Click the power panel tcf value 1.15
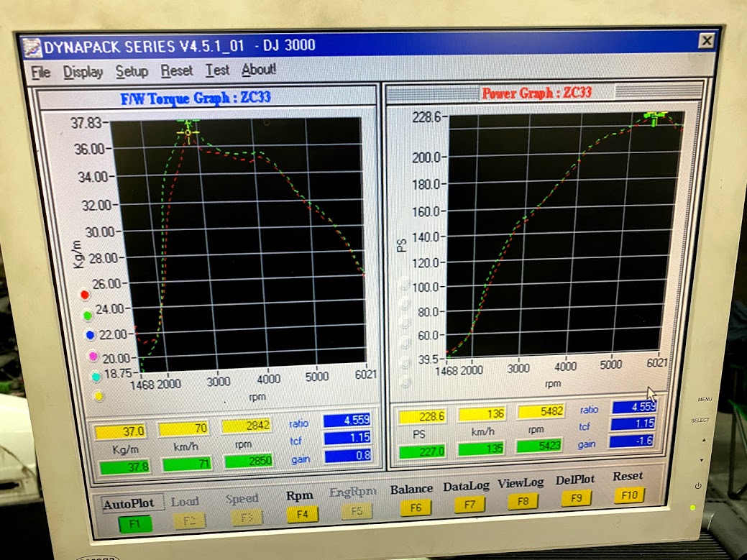The image size is (747, 560). pos(633,424)
